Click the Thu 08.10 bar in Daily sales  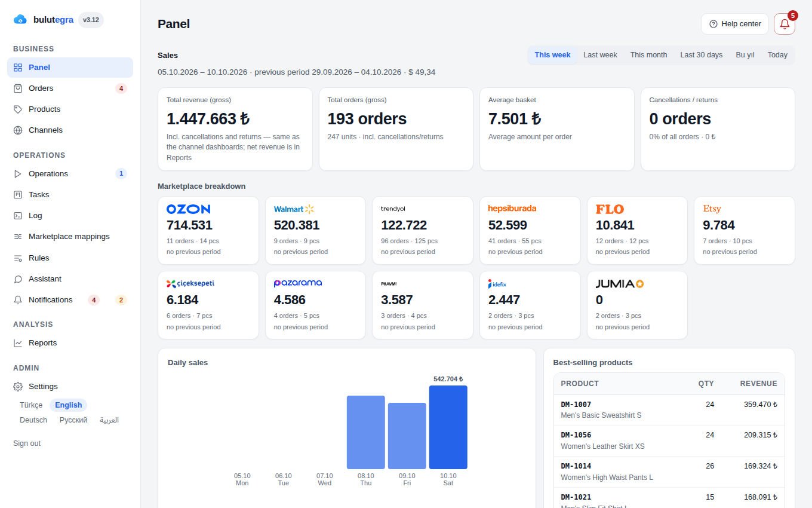point(365,432)
